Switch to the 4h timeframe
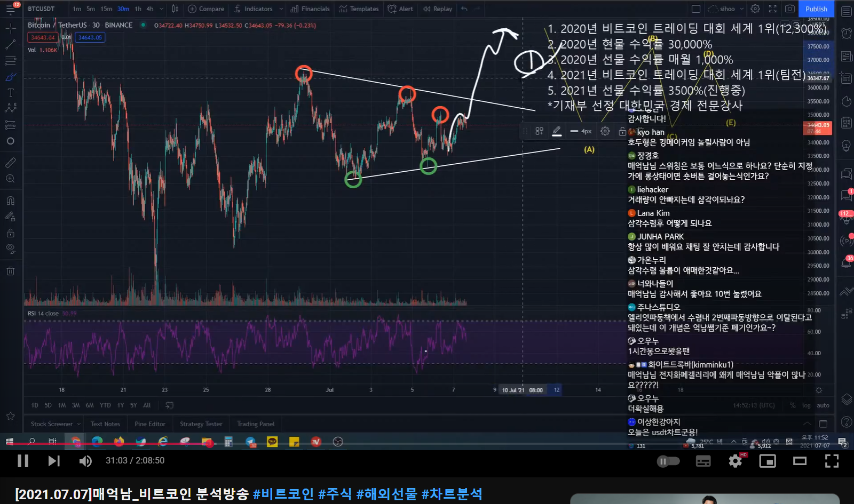Viewport: 854px width, 504px height. coord(150,9)
